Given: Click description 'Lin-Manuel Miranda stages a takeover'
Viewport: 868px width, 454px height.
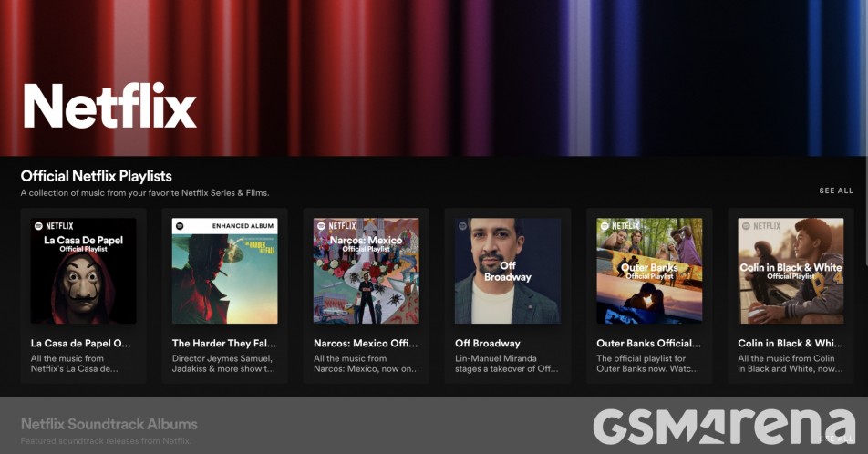Looking at the screenshot, I should click(507, 364).
